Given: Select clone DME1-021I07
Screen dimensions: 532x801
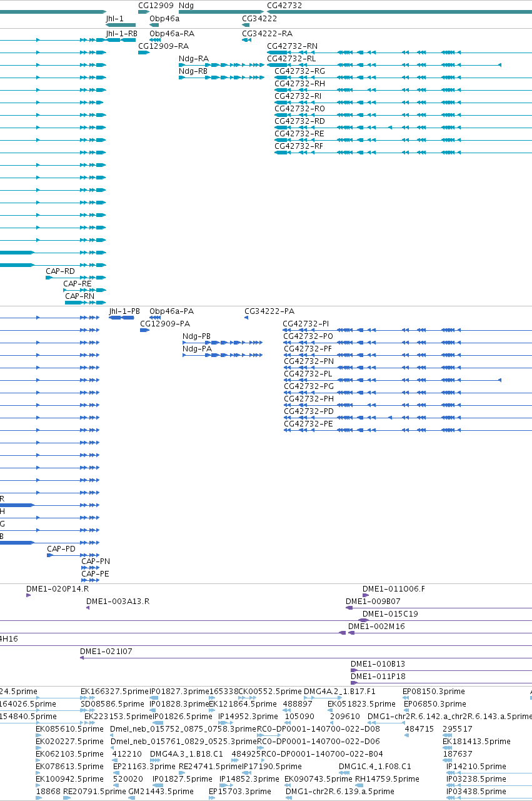Looking at the screenshot, I should click(x=106, y=652).
